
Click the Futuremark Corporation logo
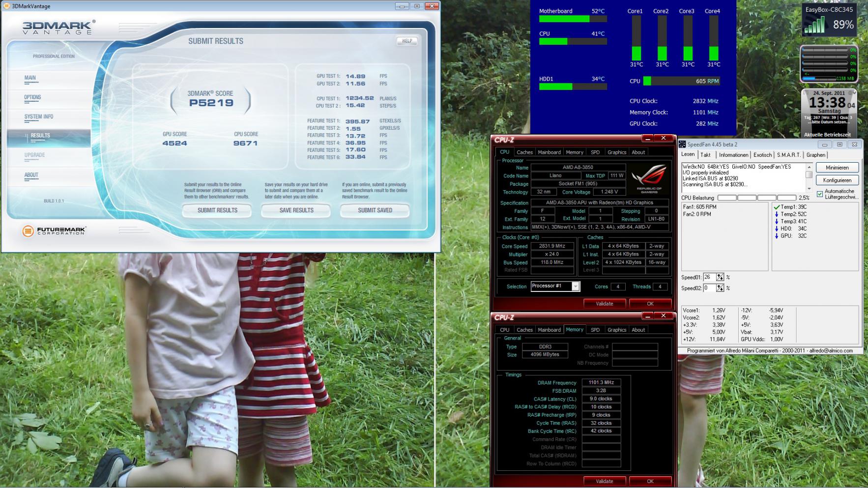click(54, 230)
